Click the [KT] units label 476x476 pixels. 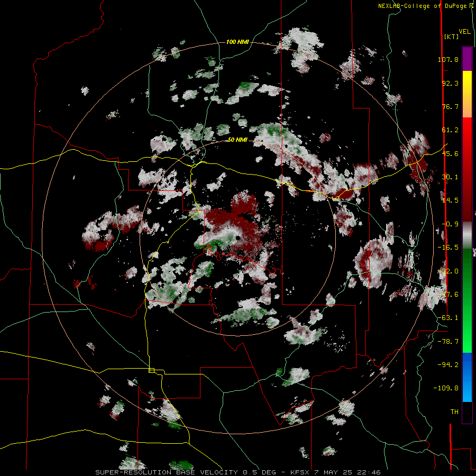[451, 36]
